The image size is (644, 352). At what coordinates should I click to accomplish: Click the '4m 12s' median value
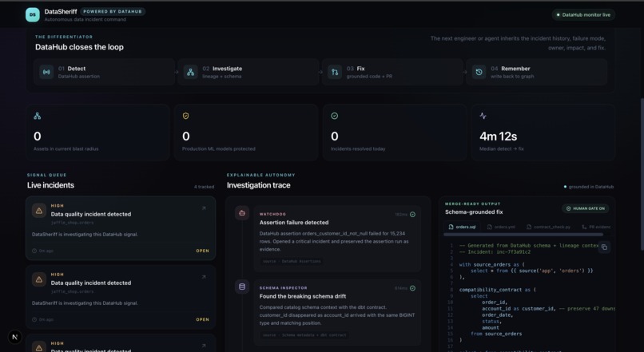click(499, 136)
